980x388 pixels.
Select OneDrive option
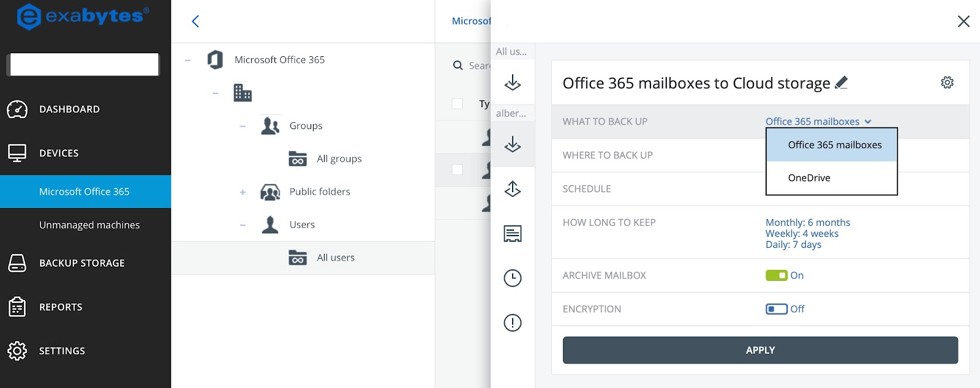coord(832,178)
